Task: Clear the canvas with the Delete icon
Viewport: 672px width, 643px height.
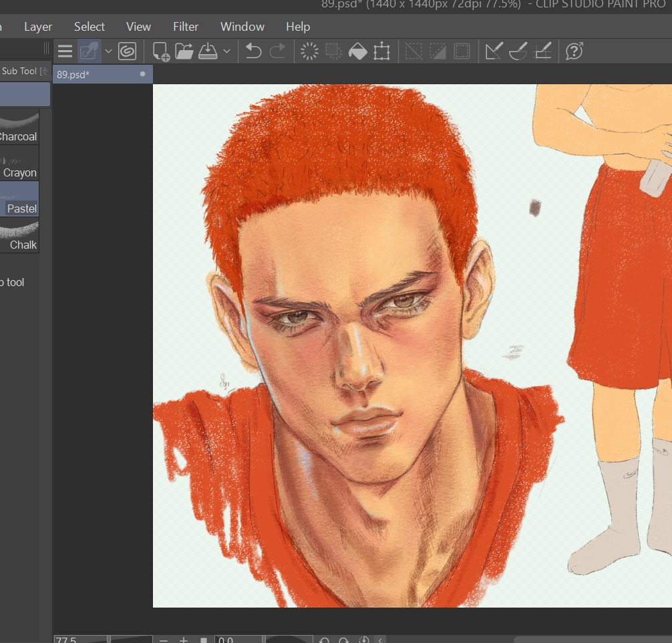Action: click(x=309, y=51)
